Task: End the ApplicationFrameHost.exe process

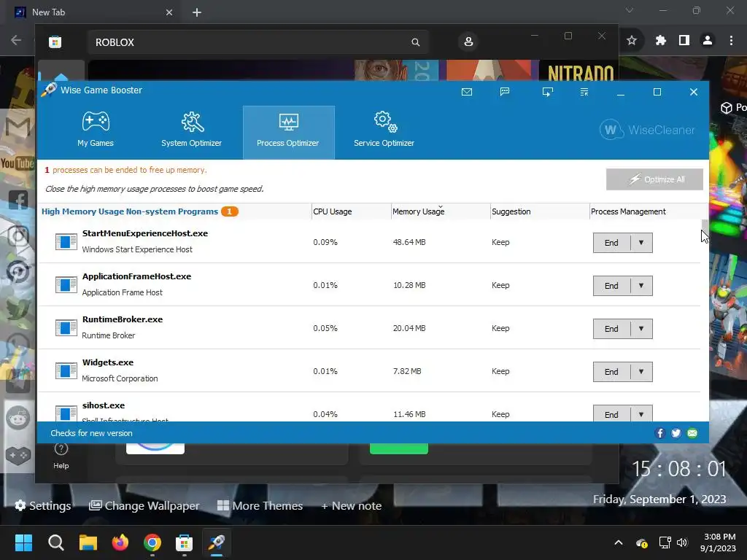Action: click(x=611, y=286)
